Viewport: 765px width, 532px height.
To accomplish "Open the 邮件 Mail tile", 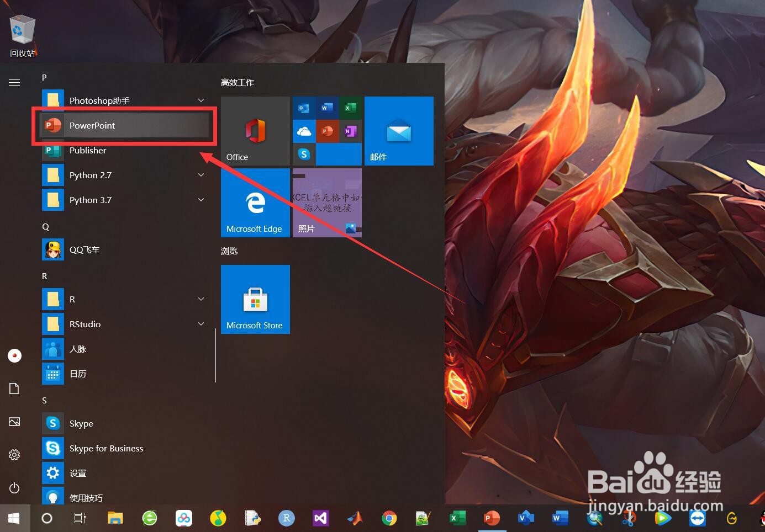I will [x=399, y=131].
